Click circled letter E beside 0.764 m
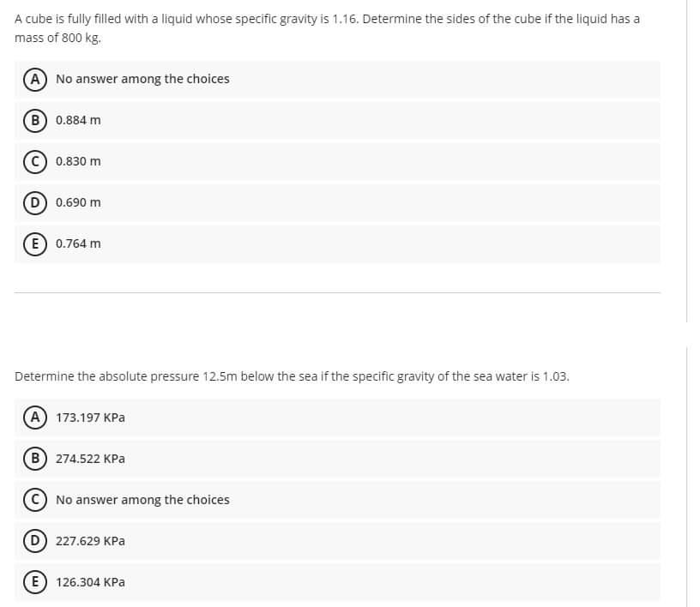700x607 pixels. pyautogui.click(x=35, y=244)
